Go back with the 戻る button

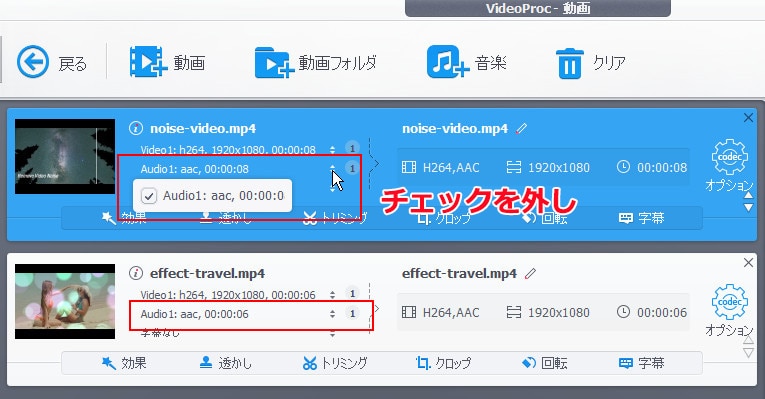point(52,62)
